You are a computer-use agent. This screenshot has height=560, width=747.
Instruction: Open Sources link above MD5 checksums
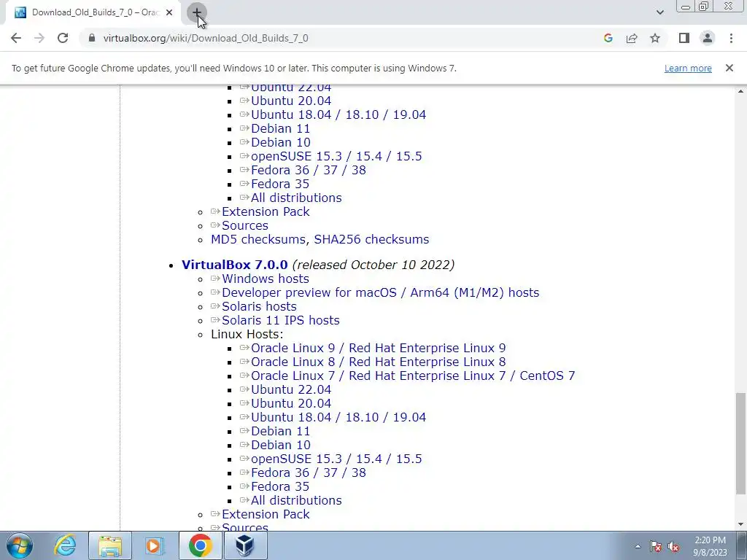click(245, 225)
